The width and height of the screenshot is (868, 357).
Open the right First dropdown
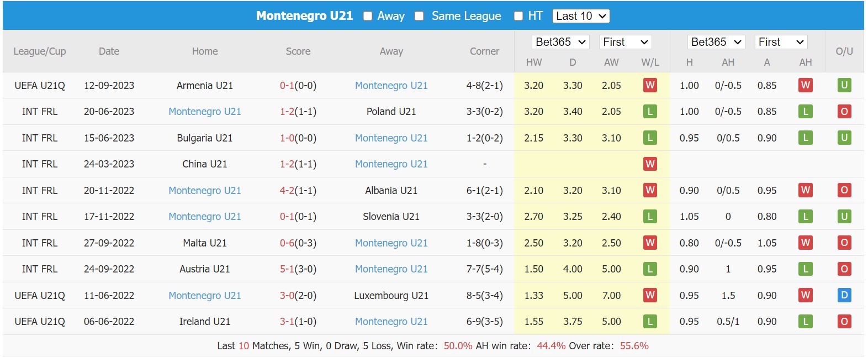click(x=781, y=41)
